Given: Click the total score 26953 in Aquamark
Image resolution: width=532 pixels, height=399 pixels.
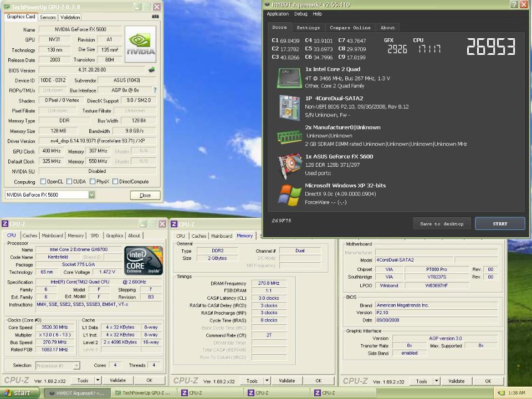Looking at the screenshot, I should (491, 47).
